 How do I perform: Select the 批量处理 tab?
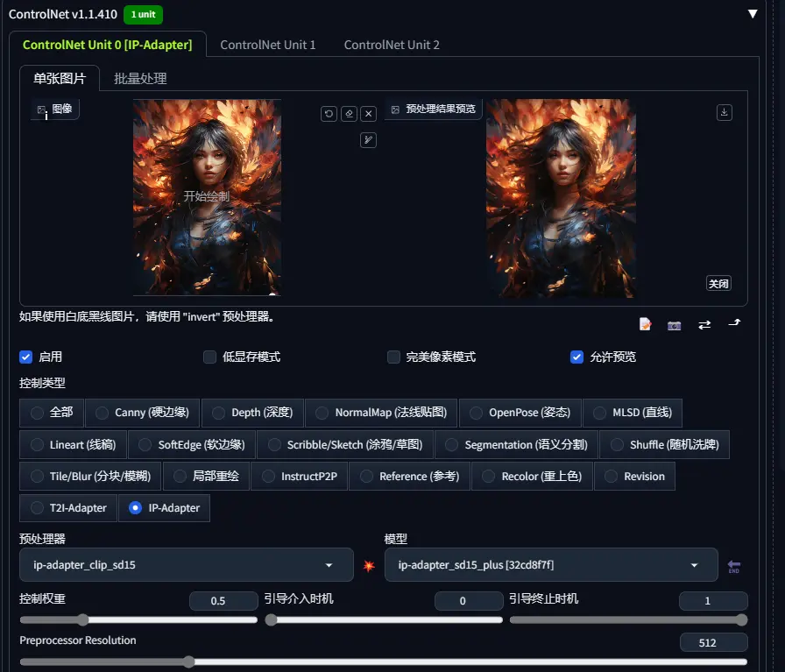tap(140, 78)
